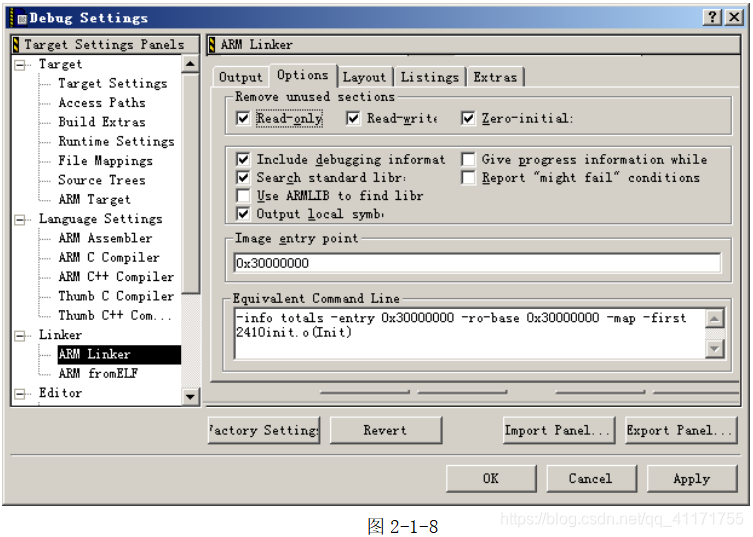Click the Linker tree label
753x537 pixels.
point(61,335)
